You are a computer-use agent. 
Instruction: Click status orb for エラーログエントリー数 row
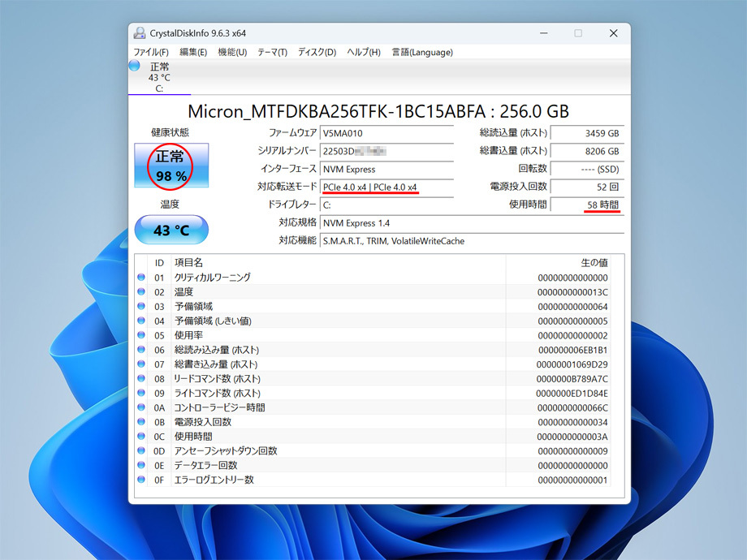[141, 480]
